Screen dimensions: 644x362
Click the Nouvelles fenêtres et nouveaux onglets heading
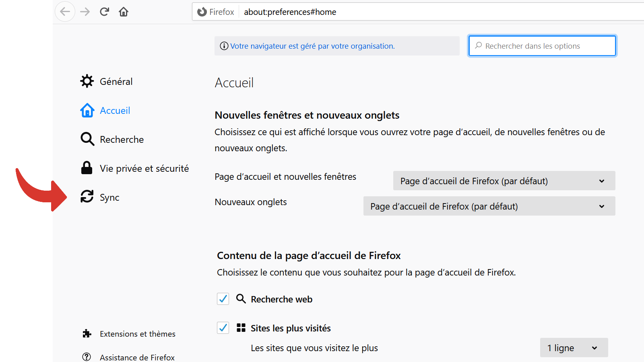(x=307, y=115)
